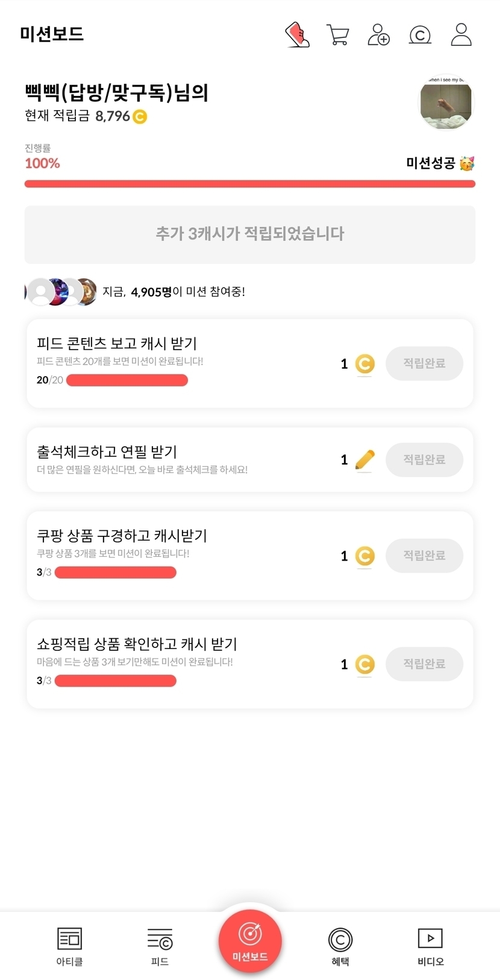This screenshot has width=500, height=980.
Task: Tap the red sneaker icon in header
Action: tap(297, 34)
